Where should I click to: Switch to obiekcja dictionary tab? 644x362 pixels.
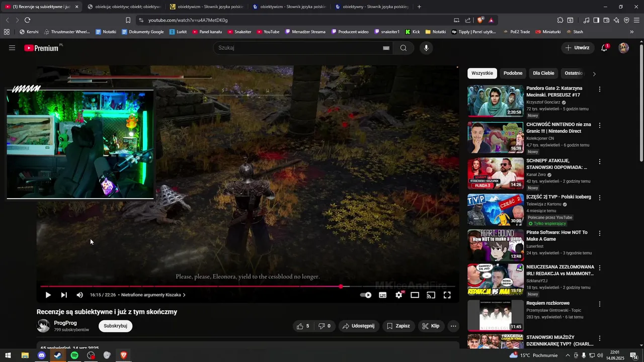coord(123,7)
